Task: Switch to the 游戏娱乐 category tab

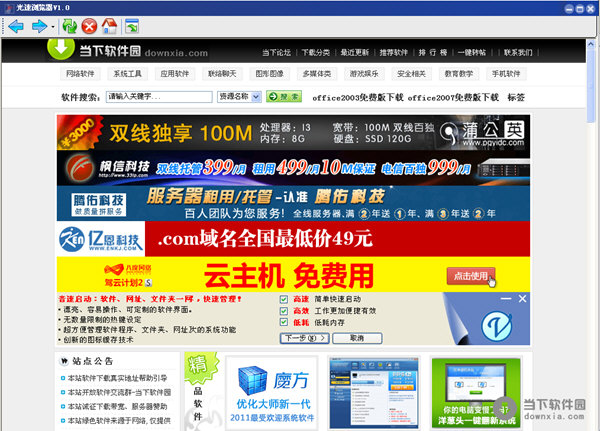Action: click(x=366, y=74)
